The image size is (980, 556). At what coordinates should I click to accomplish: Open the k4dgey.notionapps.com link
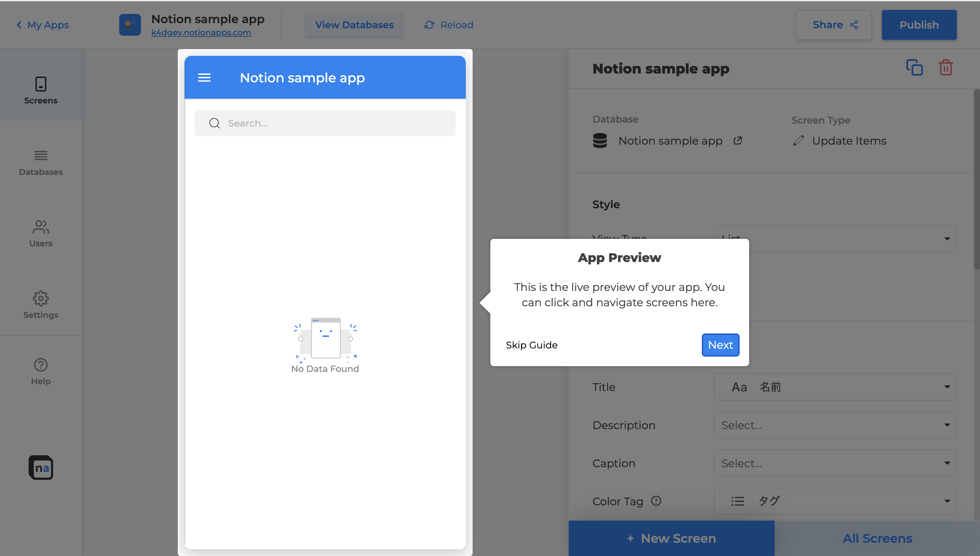click(201, 33)
